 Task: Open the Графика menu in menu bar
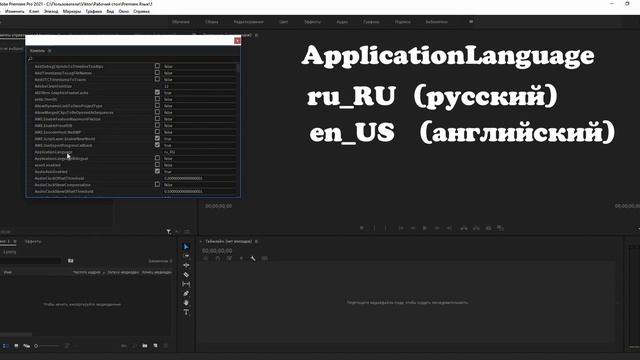pyautogui.click(x=94, y=11)
